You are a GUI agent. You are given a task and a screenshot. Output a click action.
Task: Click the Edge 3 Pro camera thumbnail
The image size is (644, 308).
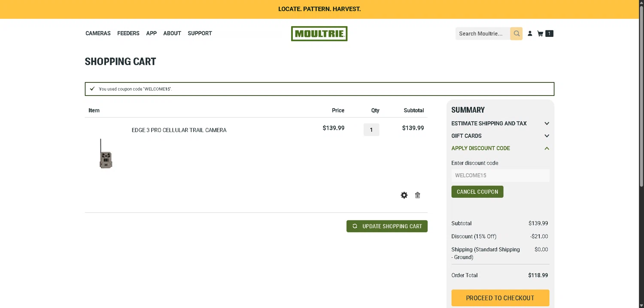click(106, 153)
